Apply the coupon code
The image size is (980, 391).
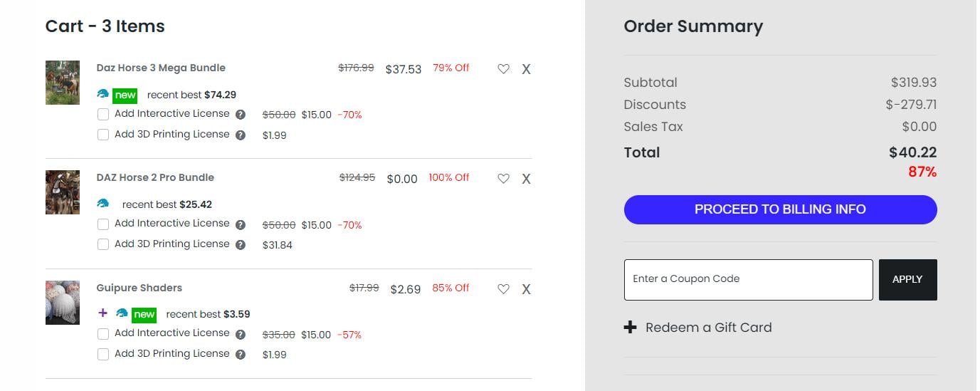(x=907, y=279)
